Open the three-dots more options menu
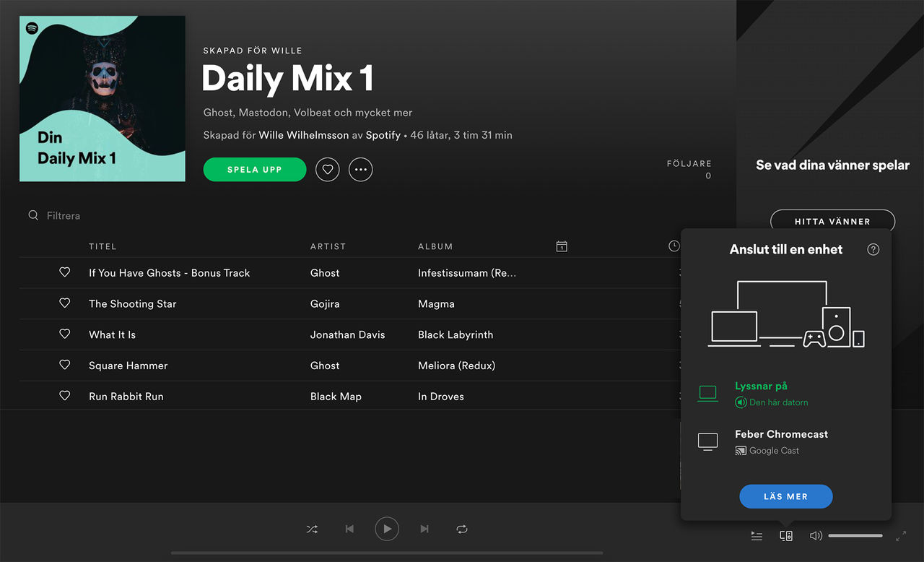924x562 pixels. pyautogui.click(x=361, y=170)
